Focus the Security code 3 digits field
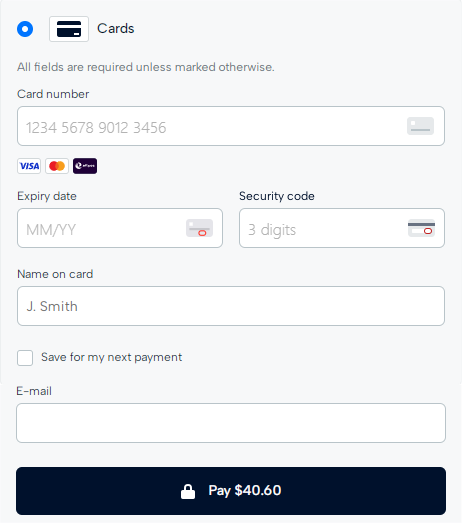This screenshot has width=462, height=523. [x=342, y=228]
